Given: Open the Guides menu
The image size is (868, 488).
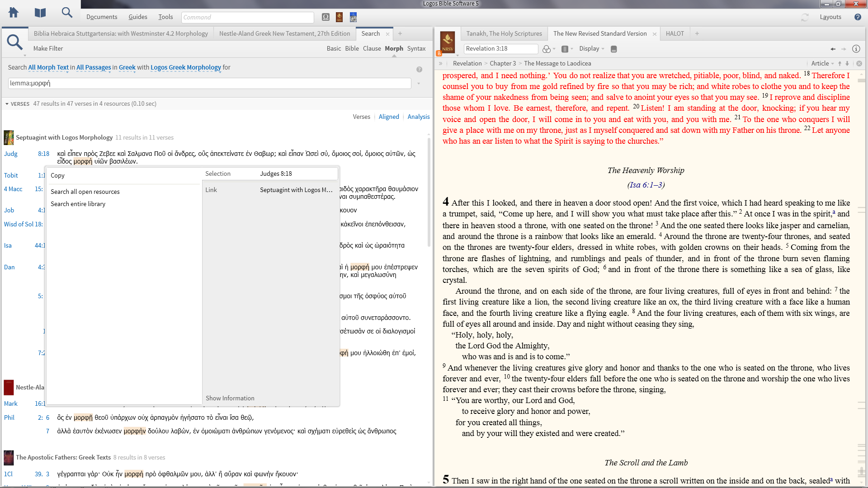Looking at the screenshot, I should [x=138, y=17].
